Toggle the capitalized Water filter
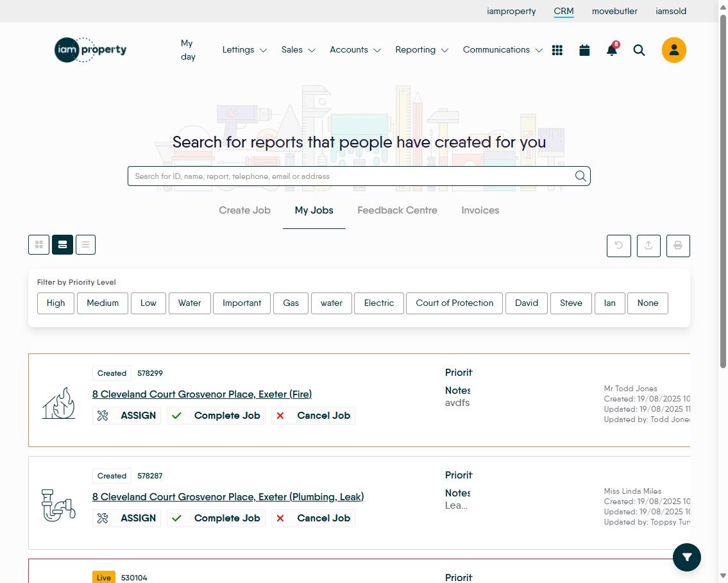 189,303
